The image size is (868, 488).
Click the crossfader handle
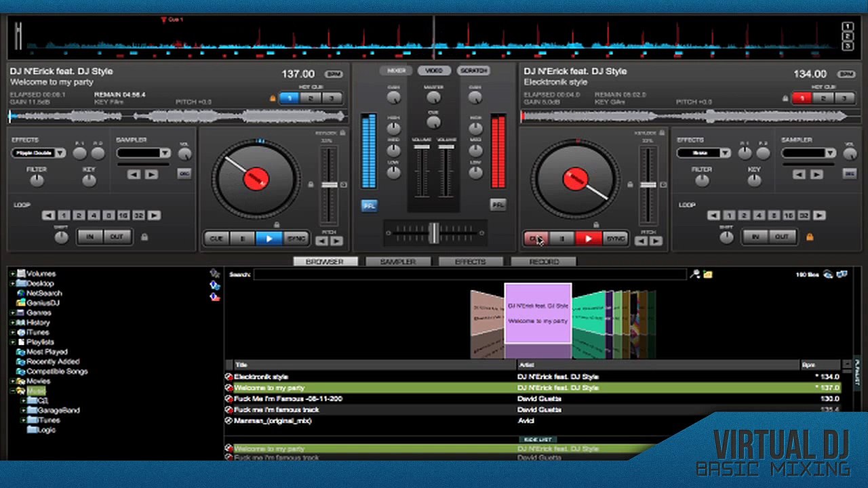coord(434,233)
